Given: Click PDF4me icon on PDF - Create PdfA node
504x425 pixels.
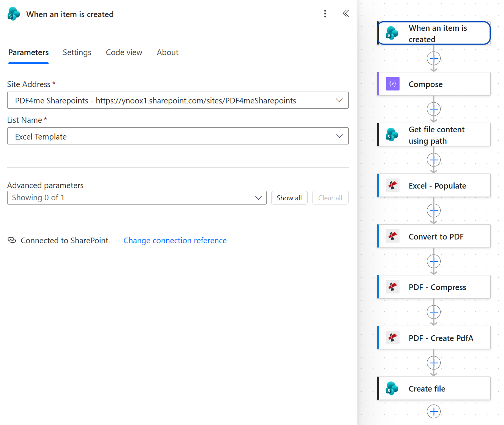Looking at the screenshot, I should (x=392, y=338).
